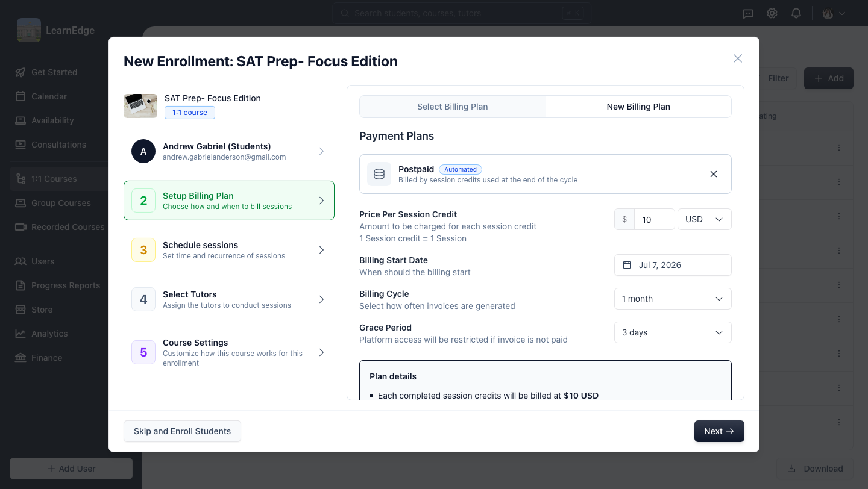Viewport: 868px width, 489px height.
Task: Remove the Postpaid plan with X icon
Action: coord(714,174)
